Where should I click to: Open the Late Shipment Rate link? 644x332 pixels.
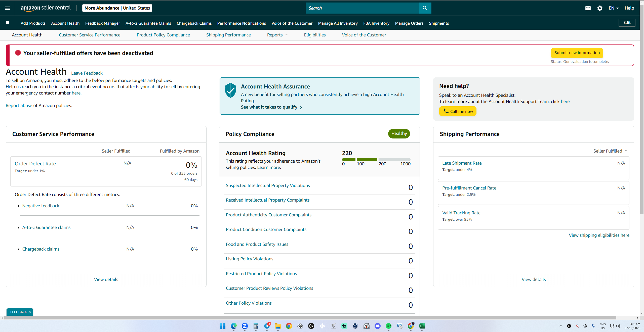(x=462, y=163)
